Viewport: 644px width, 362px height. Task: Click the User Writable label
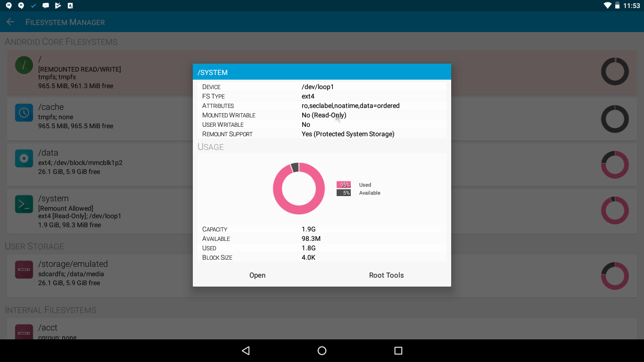pyautogui.click(x=223, y=124)
